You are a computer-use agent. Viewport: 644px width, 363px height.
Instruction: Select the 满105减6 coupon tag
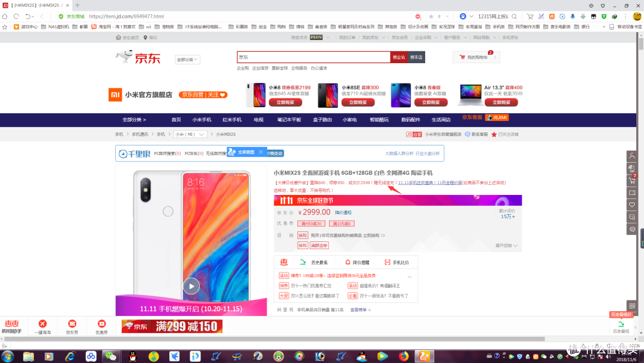coord(341,224)
